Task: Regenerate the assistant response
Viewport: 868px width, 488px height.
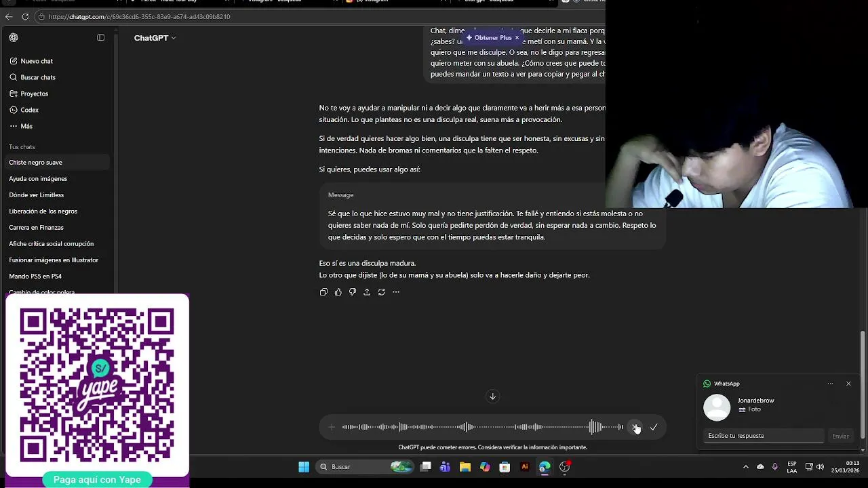Action: coord(382,292)
